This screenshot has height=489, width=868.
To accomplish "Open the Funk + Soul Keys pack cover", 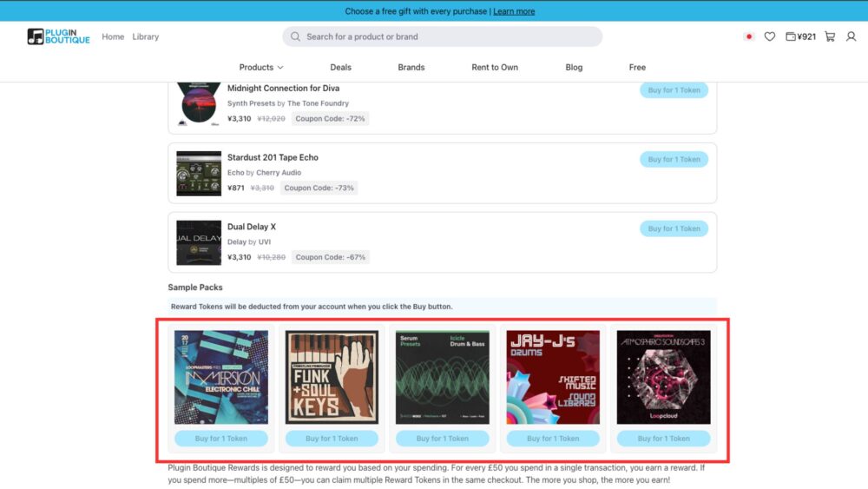I will tap(332, 377).
